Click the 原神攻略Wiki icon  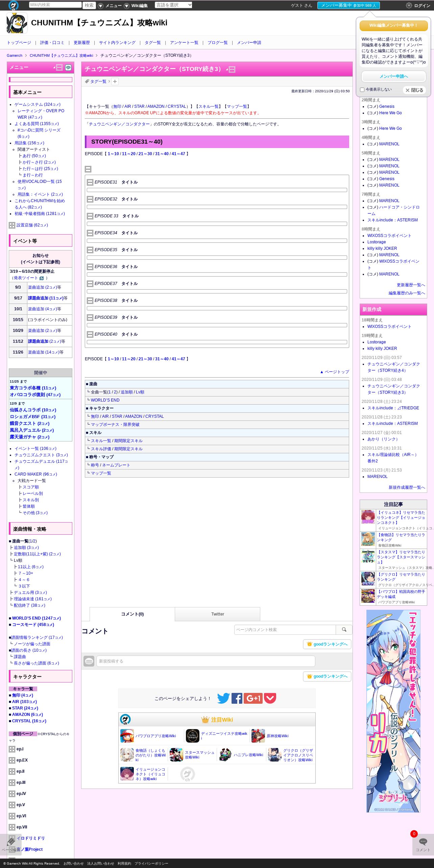coord(258,736)
